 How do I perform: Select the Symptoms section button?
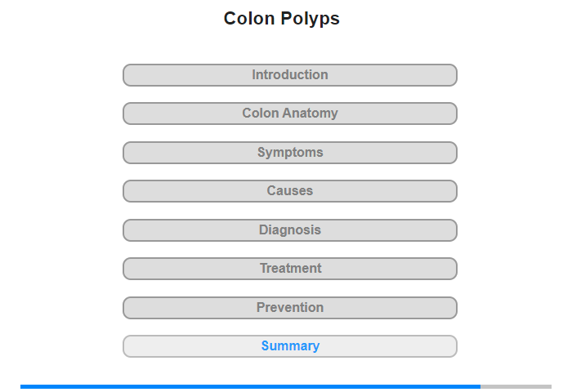[x=289, y=153]
